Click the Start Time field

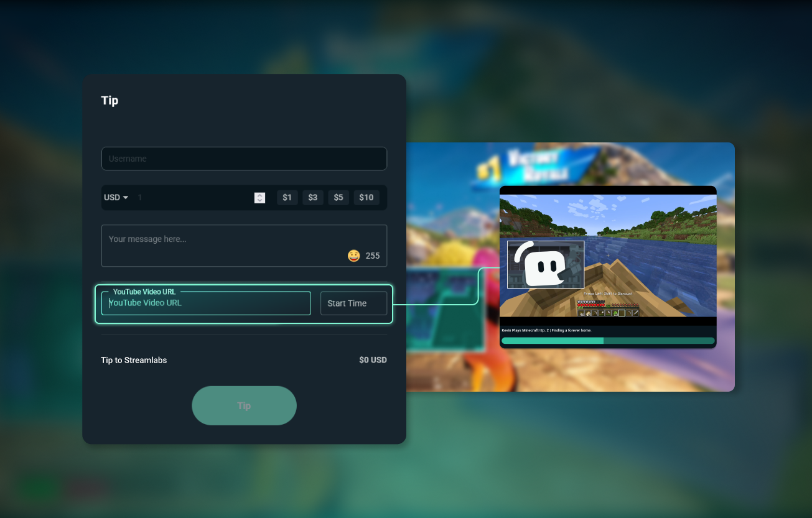pyautogui.click(x=354, y=303)
